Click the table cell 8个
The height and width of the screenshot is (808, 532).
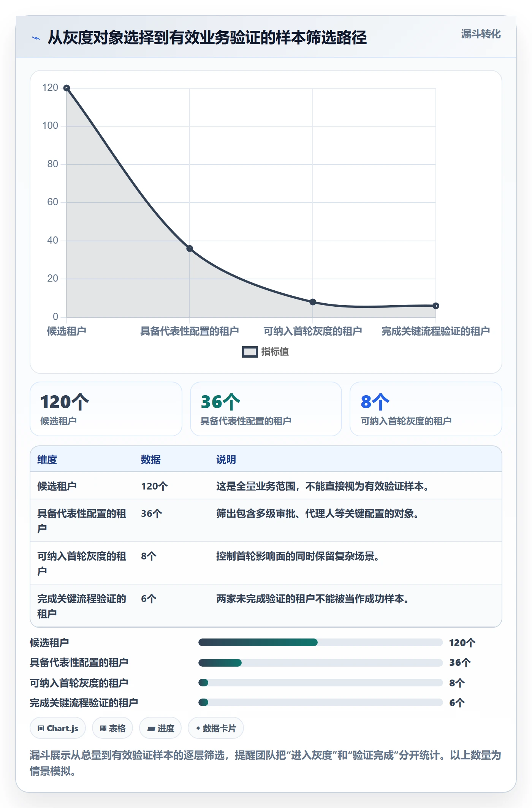point(149,556)
